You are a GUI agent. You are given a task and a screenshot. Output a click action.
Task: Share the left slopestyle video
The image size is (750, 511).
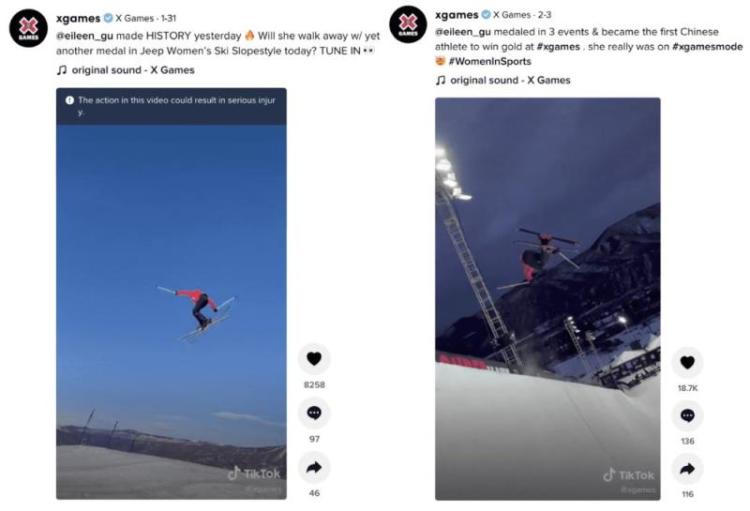[x=314, y=467]
